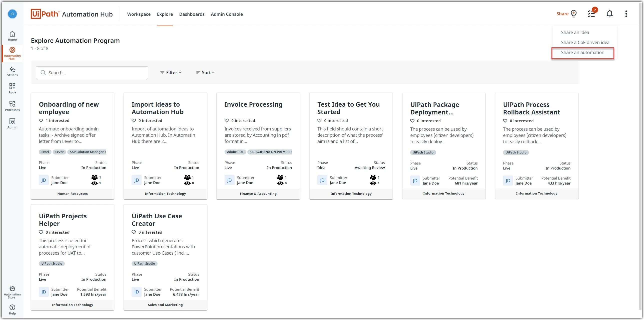The image size is (644, 320).
Task: Choose Share a CoE driven idea
Action: point(585,42)
